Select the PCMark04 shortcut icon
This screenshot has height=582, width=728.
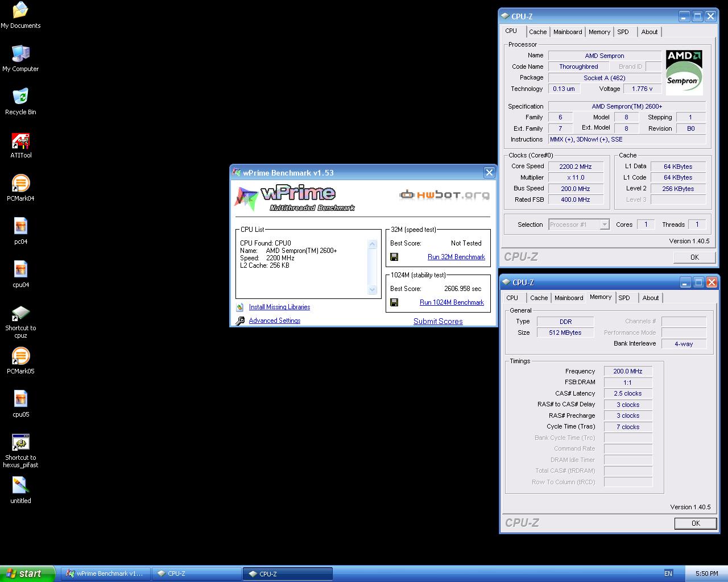point(20,183)
